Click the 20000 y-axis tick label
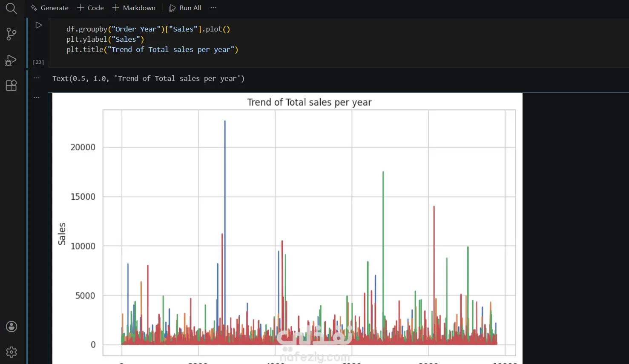 (x=83, y=147)
